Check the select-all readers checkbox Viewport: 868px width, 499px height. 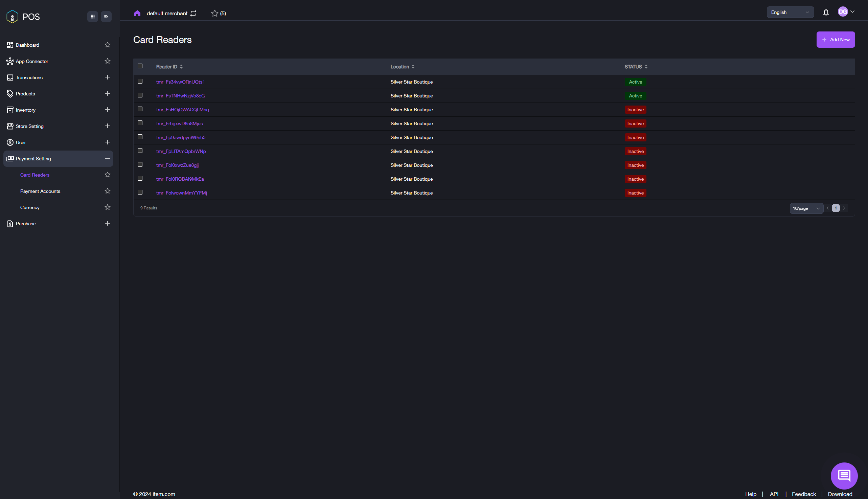pos(140,66)
